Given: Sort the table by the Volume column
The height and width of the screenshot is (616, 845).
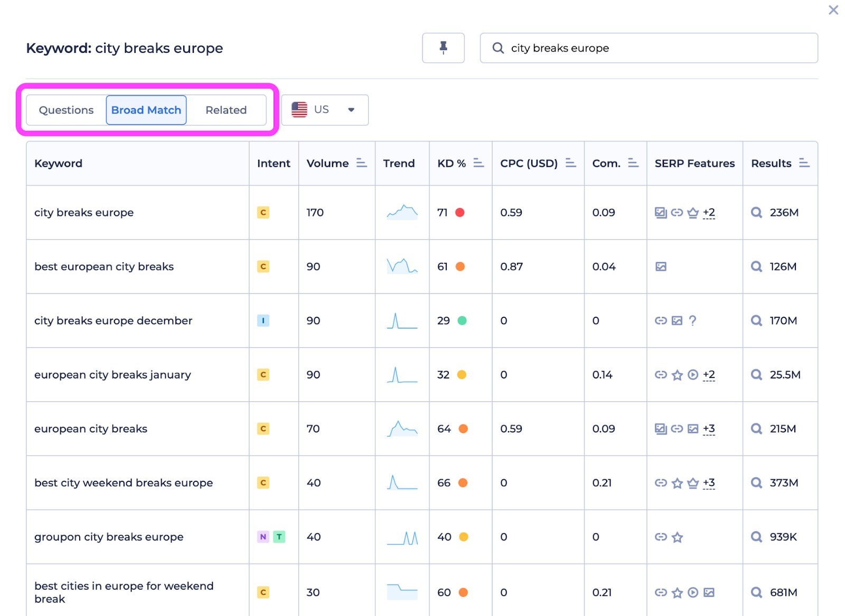Looking at the screenshot, I should [362, 163].
